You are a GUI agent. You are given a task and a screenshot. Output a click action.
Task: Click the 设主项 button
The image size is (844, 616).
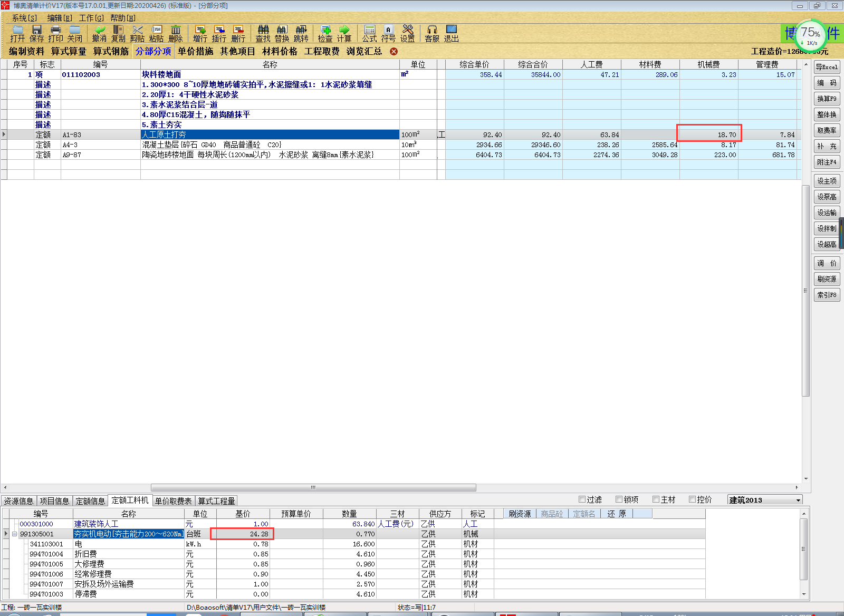point(827,181)
